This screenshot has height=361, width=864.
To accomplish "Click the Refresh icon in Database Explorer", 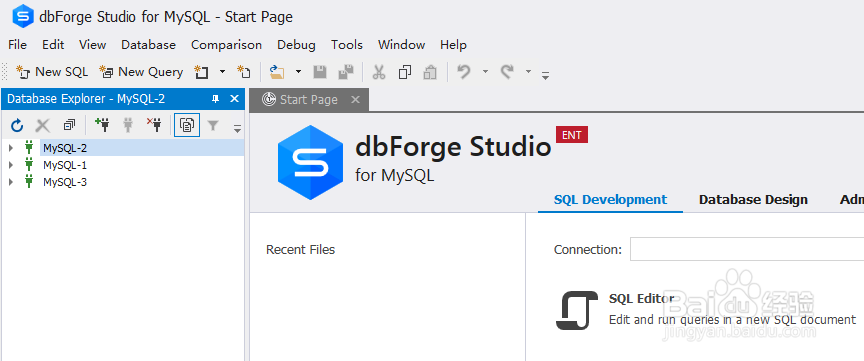I will point(17,126).
